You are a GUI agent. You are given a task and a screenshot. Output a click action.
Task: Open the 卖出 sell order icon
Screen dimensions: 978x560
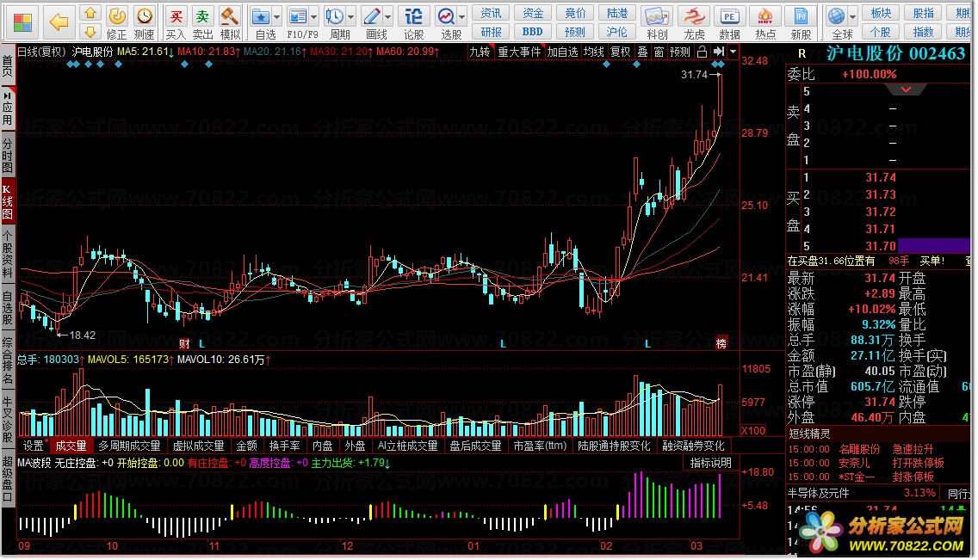[x=202, y=23]
